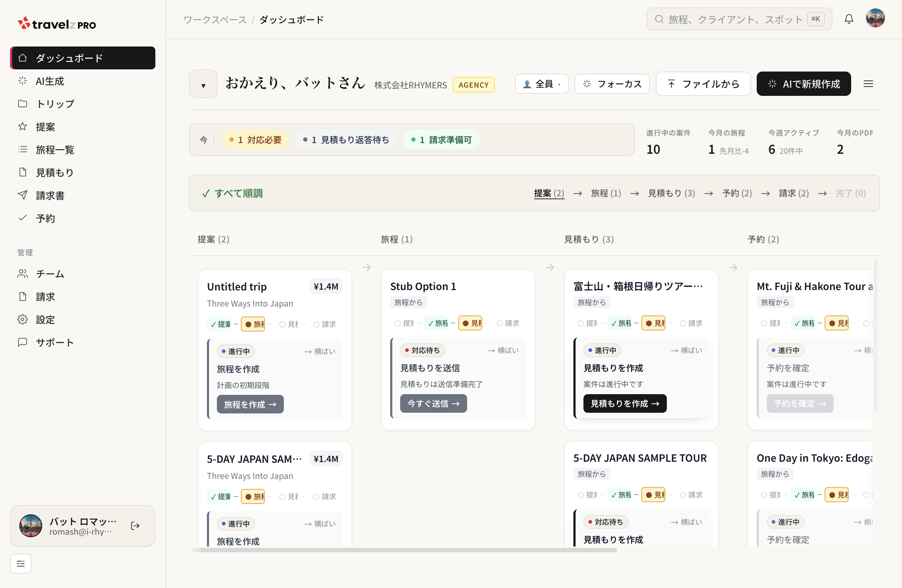Click the サポート chat bubble icon

23,342
